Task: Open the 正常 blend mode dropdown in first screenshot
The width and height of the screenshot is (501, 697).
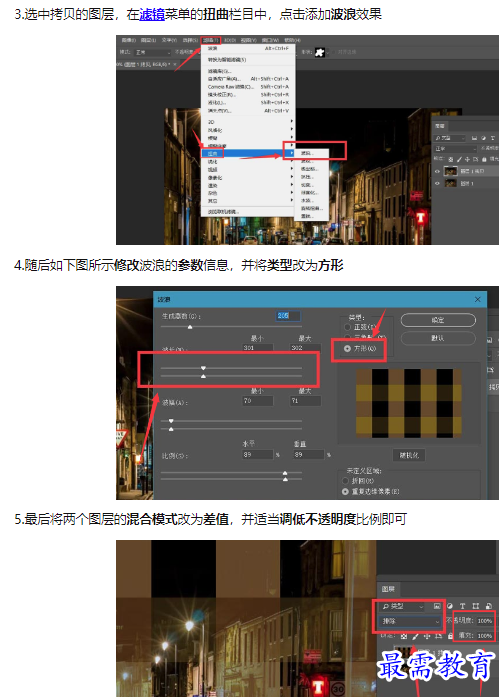Action: (455, 149)
